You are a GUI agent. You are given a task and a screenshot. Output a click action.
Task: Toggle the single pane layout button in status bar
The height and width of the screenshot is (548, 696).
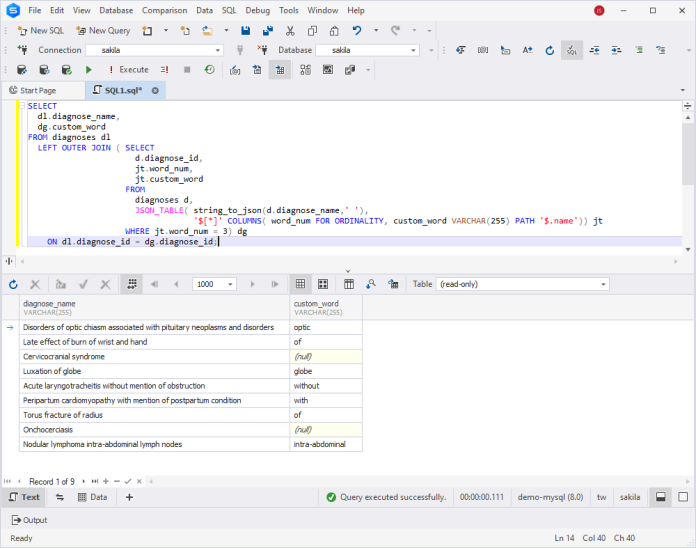click(x=683, y=497)
